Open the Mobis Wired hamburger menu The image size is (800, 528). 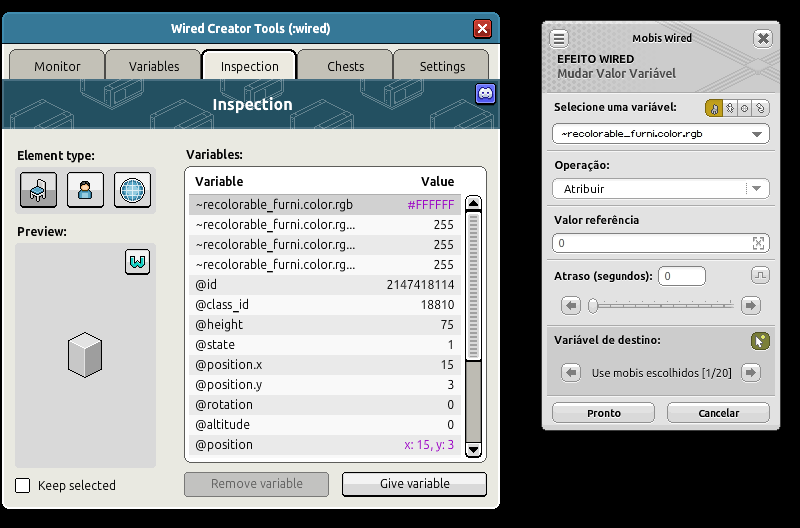[559, 38]
